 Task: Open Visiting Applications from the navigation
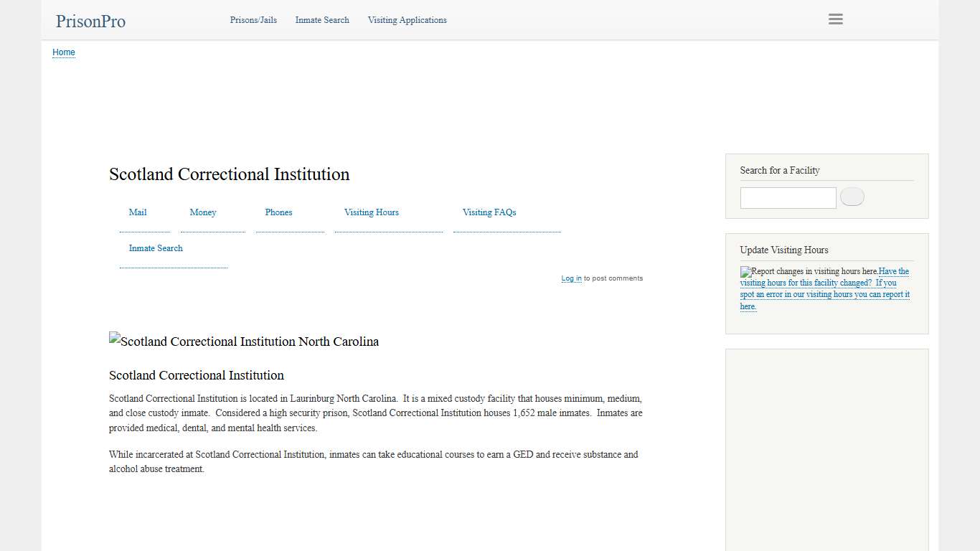pos(407,20)
